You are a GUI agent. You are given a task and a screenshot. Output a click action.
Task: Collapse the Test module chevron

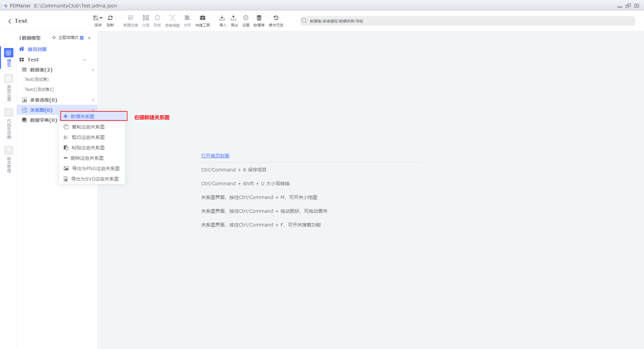pyautogui.click(x=85, y=60)
